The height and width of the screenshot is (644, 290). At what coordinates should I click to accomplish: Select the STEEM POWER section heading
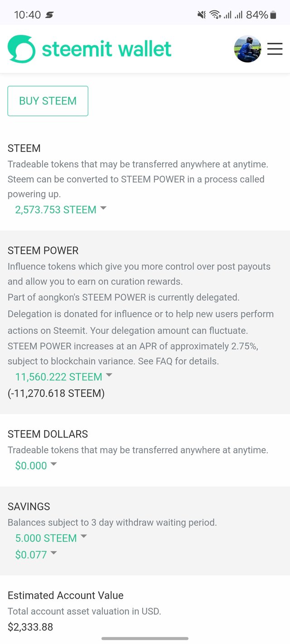43,250
